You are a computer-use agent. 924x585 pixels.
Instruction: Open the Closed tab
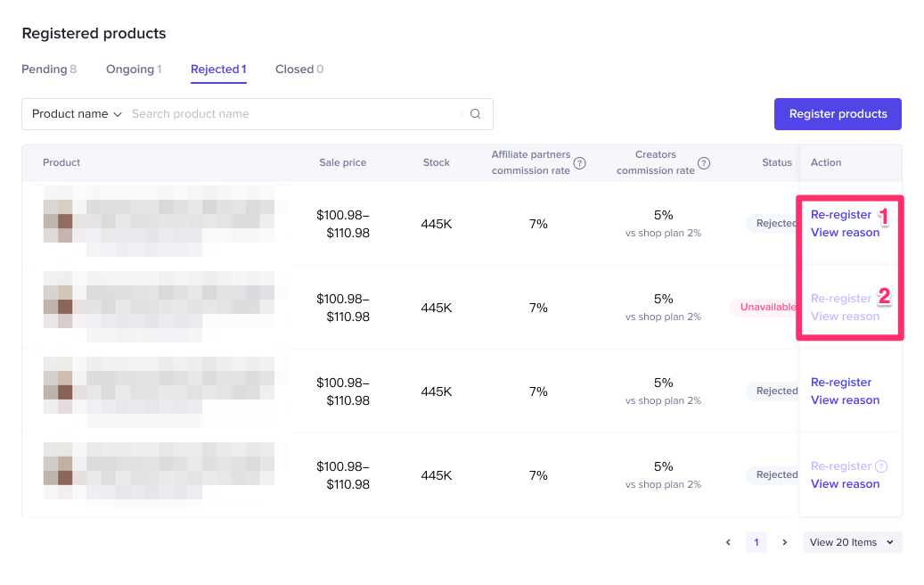[x=299, y=70]
